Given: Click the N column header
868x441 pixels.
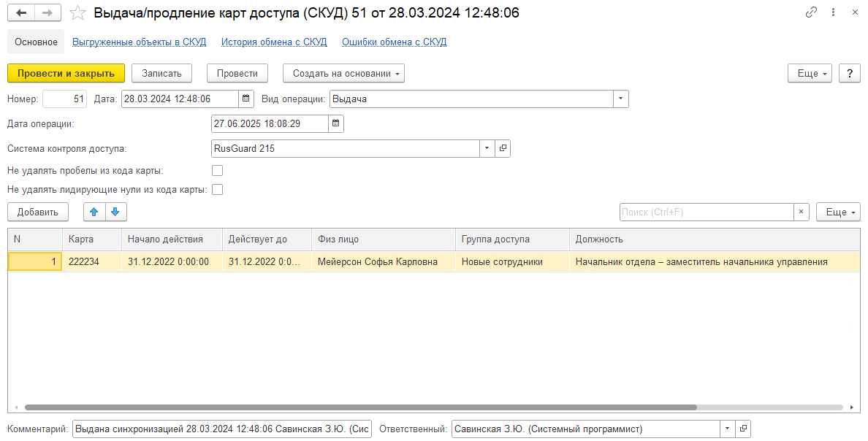Looking at the screenshot, I should 35,239.
